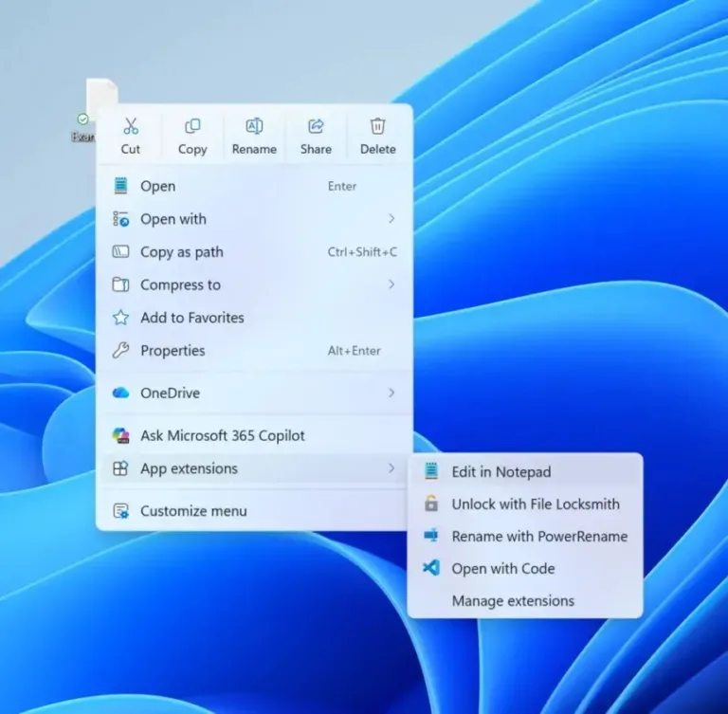Click the Enter shortcut hint beside Open
Viewport: 728px width, 714px height.
341,186
